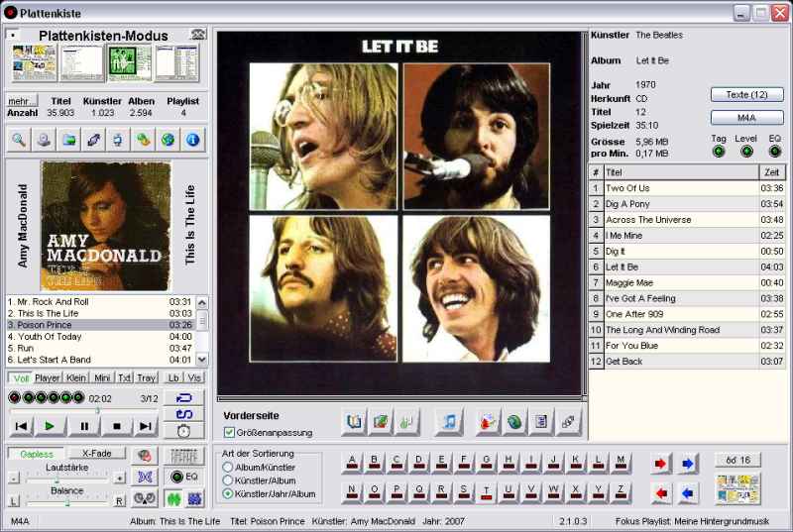Viewport: 793px width, 532px height.
Task: Select Künstler/Album sorting option
Action: (228, 480)
